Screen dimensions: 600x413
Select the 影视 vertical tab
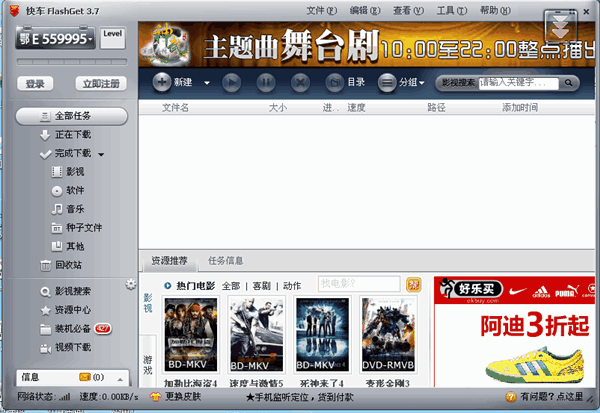pyautogui.click(x=148, y=303)
